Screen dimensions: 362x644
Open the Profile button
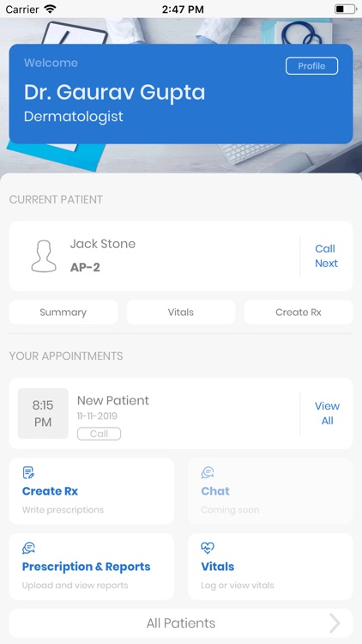click(312, 66)
